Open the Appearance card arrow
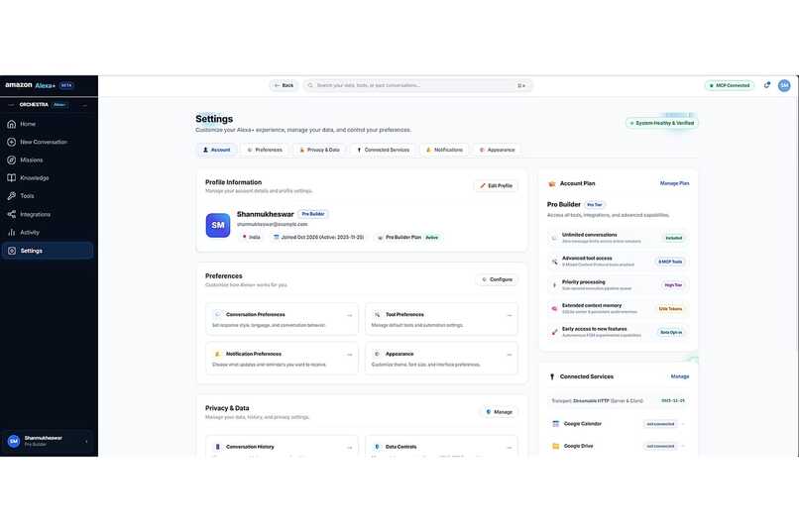 click(510, 355)
